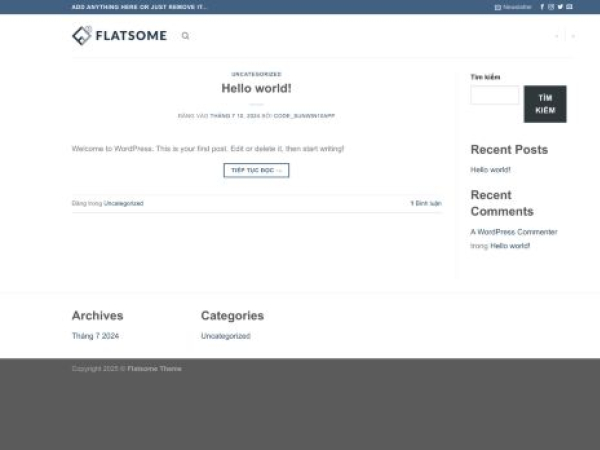
Task: Click the UNCATEGORIZED label above the title
Action: (256, 74)
